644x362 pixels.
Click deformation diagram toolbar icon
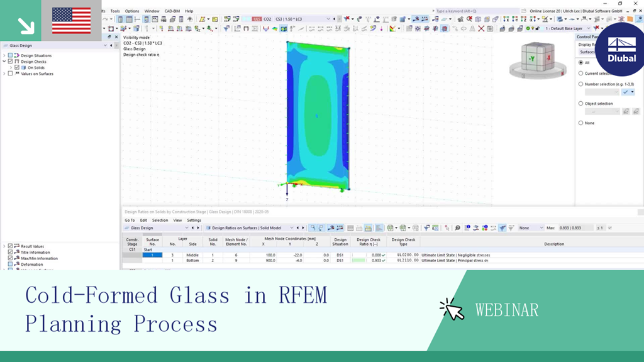266,28
